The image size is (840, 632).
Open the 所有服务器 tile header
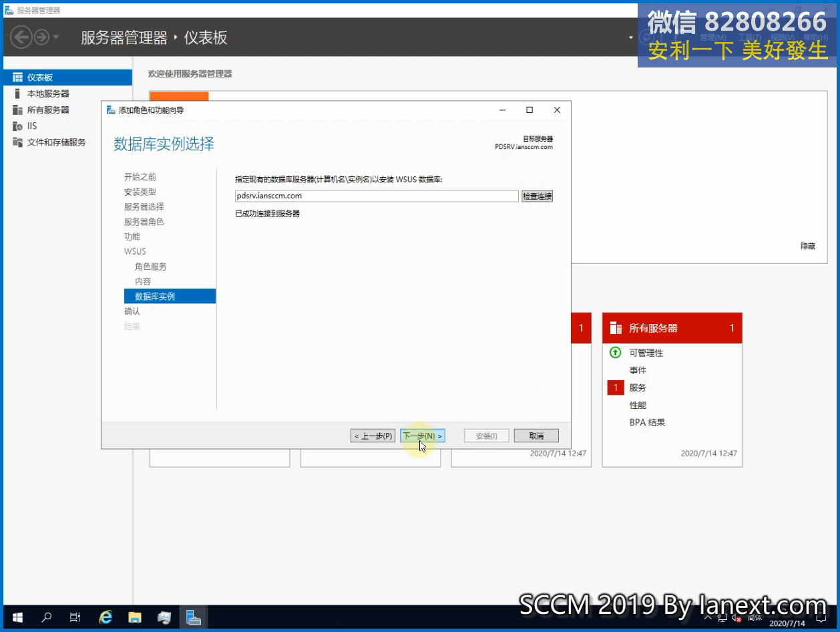pos(672,328)
